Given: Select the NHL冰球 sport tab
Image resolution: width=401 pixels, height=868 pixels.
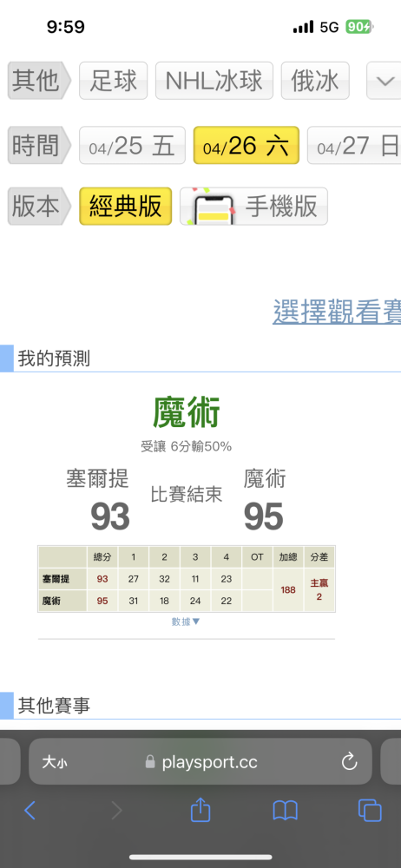Looking at the screenshot, I should click(x=214, y=81).
